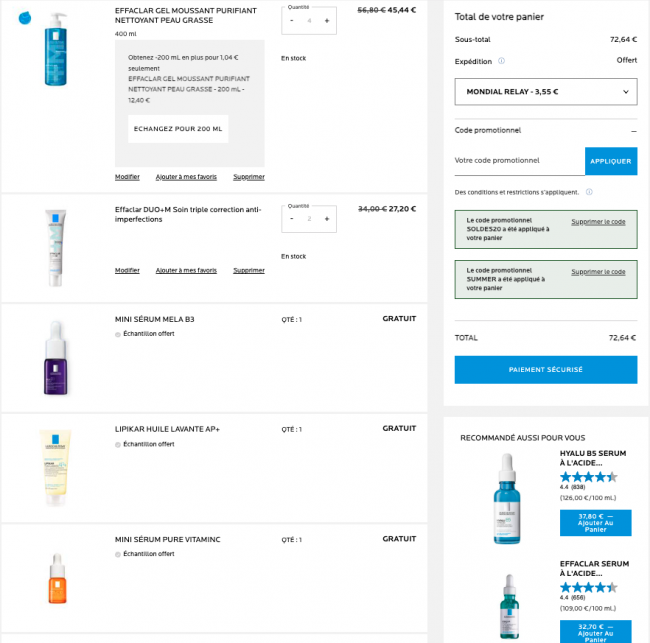Increase quantity of Effaclar DUO+M
The height and width of the screenshot is (643, 650).
click(x=327, y=219)
